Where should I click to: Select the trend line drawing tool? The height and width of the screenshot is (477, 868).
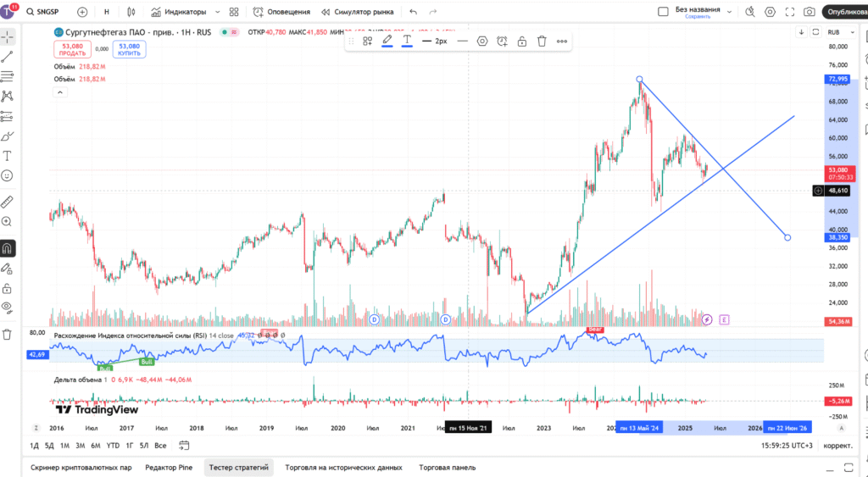click(x=7, y=57)
